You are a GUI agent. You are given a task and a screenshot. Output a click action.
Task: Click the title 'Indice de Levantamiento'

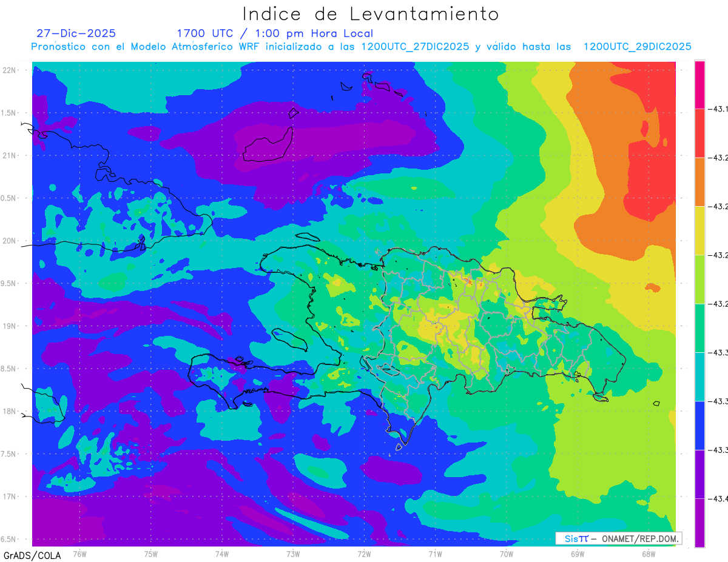[x=371, y=14]
